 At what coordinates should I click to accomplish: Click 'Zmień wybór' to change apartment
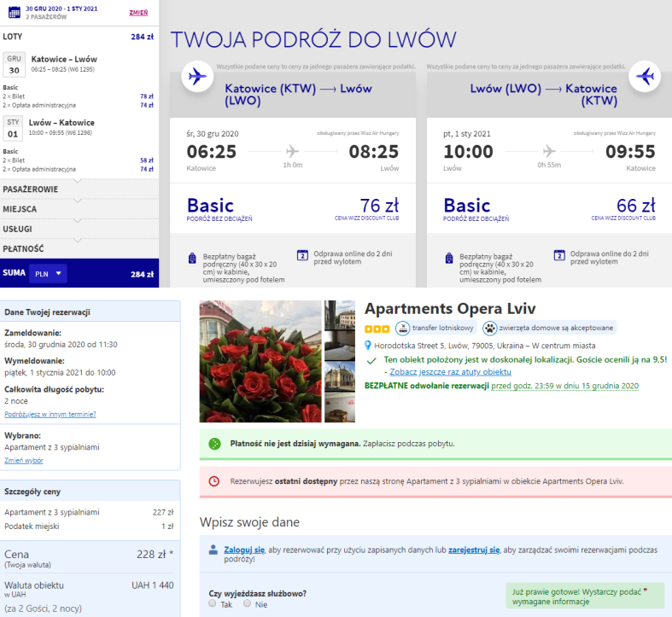23,460
